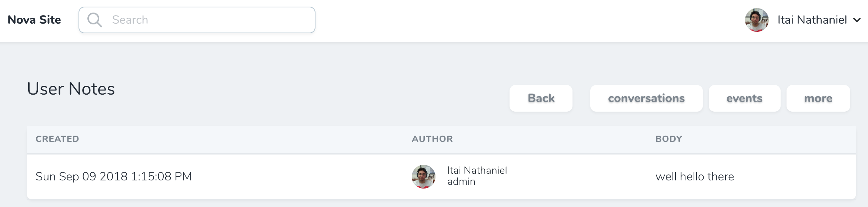Open the note body 'well hello there'

point(694,177)
